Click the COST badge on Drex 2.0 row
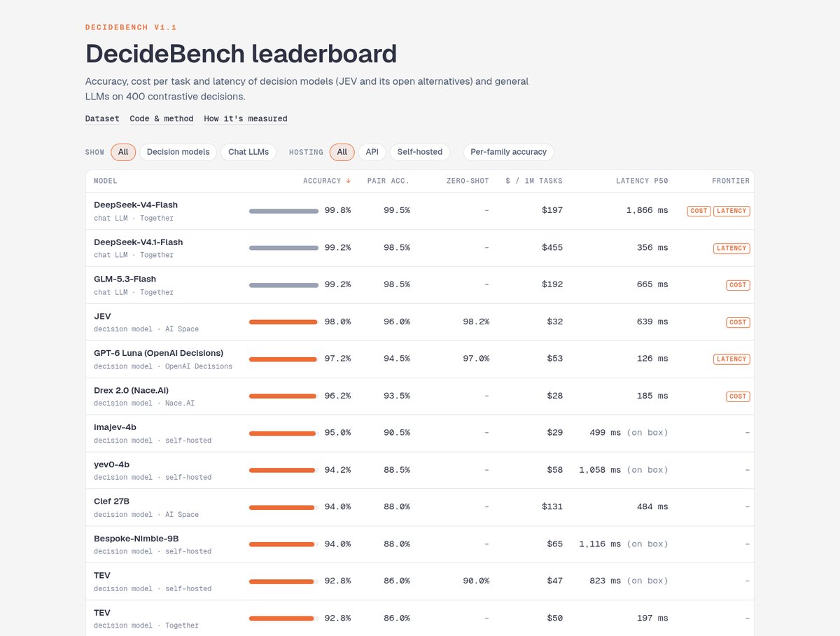 pyautogui.click(x=738, y=396)
